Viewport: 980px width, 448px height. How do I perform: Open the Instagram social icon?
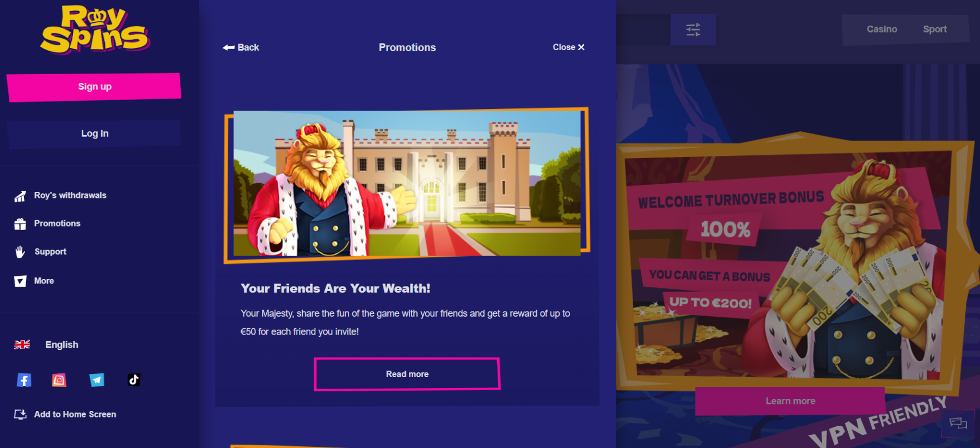(59, 380)
